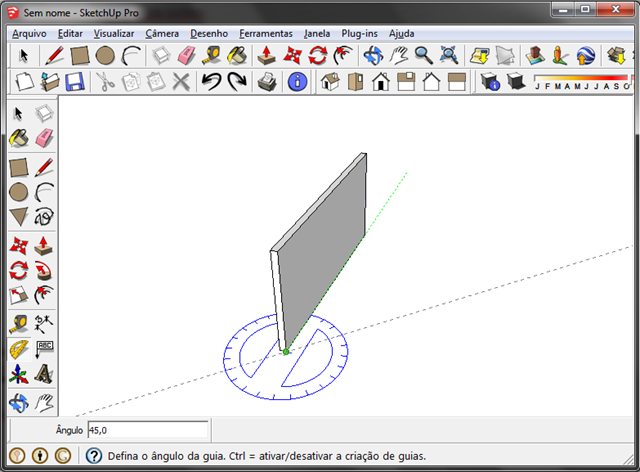This screenshot has width=640, height=472.
Task: Select the Move tool in top toolbar
Action: point(292,56)
